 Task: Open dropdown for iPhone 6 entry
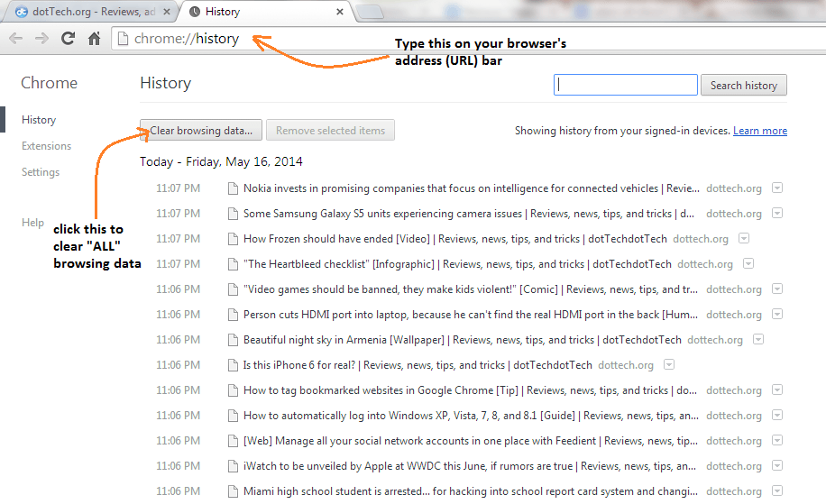[669, 364]
